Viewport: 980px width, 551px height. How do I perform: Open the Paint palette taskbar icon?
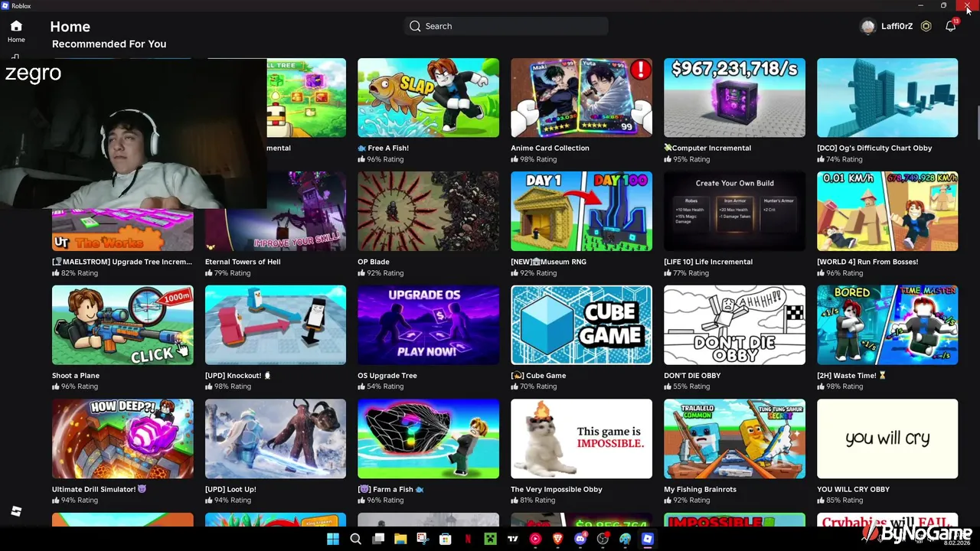[x=625, y=539]
